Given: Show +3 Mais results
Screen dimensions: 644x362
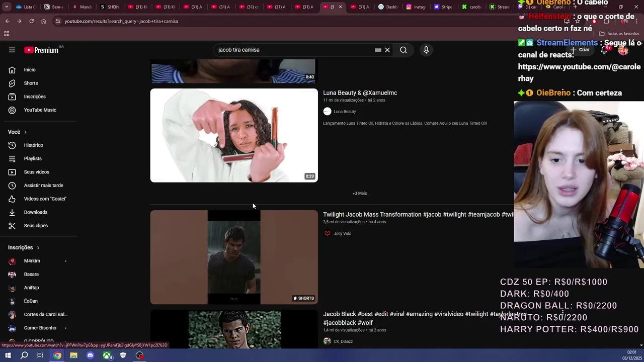Looking at the screenshot, I should 360,194.
